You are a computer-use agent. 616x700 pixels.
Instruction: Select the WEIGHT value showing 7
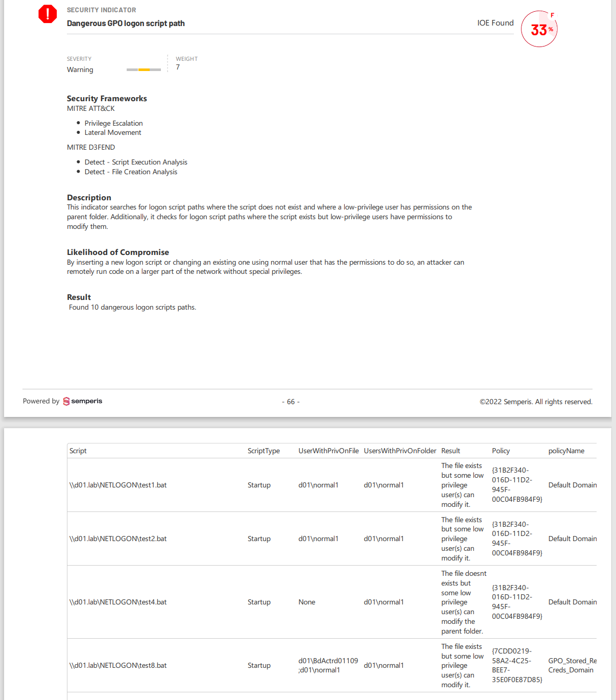(177, 67)
